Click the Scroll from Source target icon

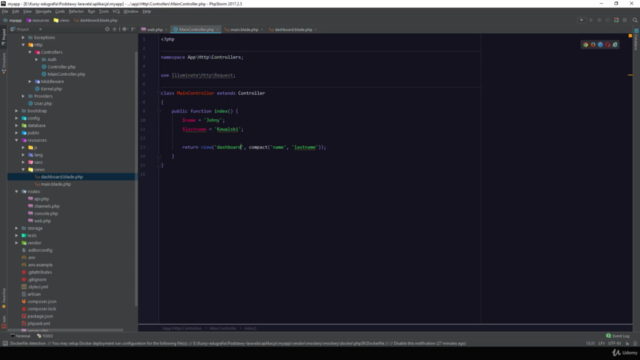(107, 29)
